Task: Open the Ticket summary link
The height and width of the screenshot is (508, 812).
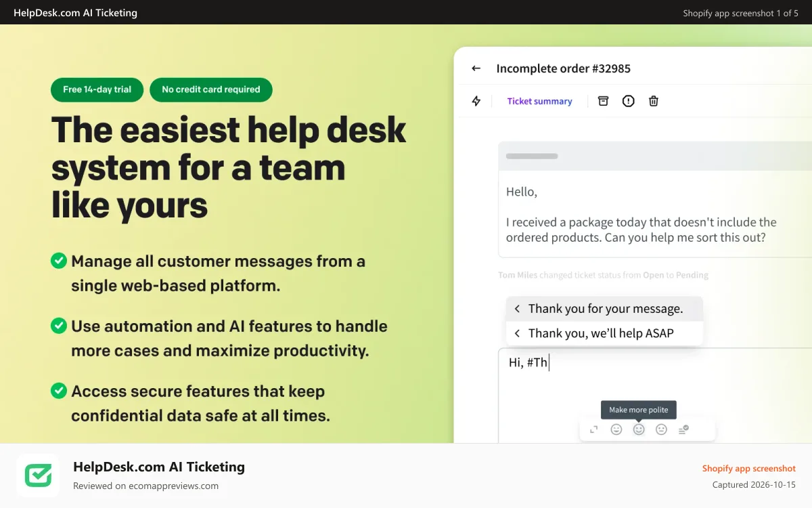Action: pos(539,101)
